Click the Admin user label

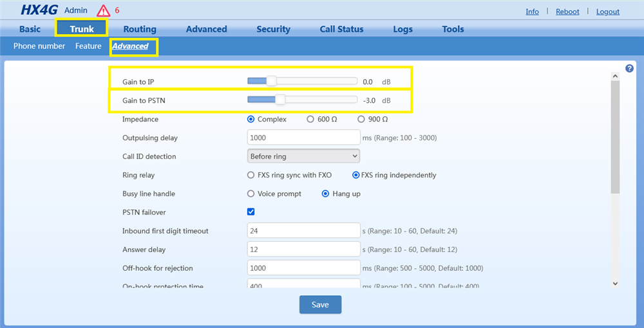point(76,10)
